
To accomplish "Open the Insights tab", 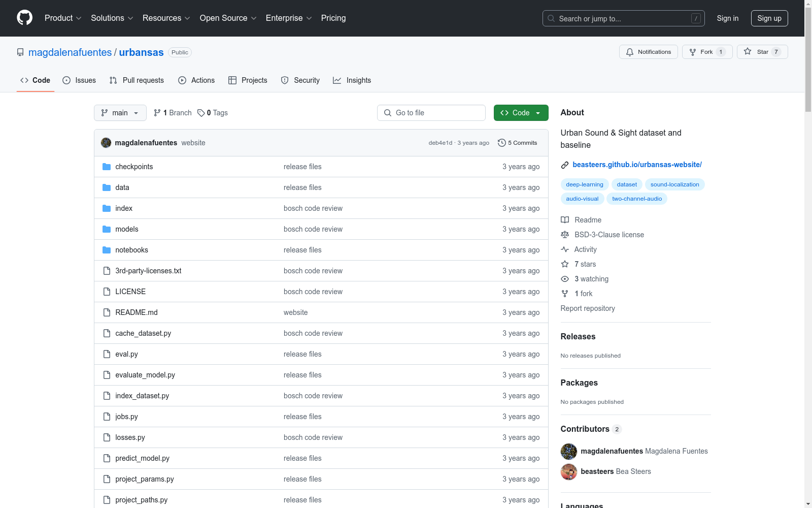I will pyautogui.click(x=352, y=80).
